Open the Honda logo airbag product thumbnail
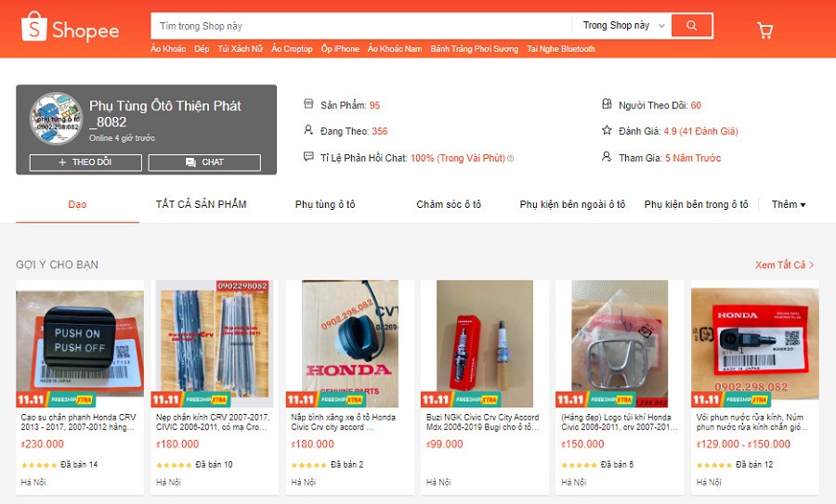This screenshot has height=504, width=836. [620, 343]
